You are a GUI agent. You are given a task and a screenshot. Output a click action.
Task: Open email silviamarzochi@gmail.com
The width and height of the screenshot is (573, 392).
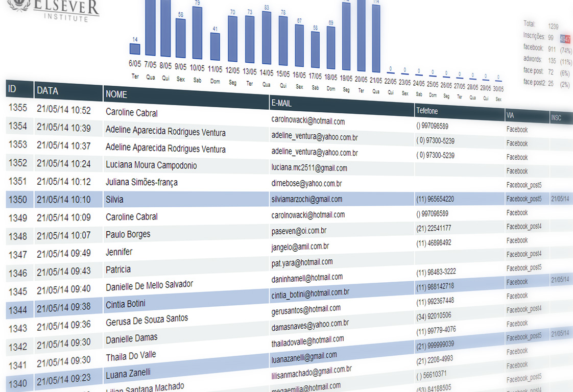click(307, 199)
